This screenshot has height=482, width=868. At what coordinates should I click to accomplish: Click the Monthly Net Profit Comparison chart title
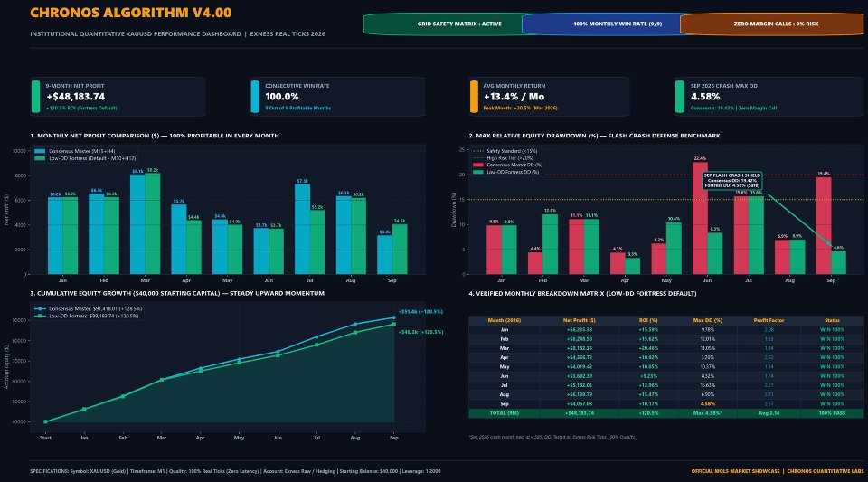[x=155, y=136]
